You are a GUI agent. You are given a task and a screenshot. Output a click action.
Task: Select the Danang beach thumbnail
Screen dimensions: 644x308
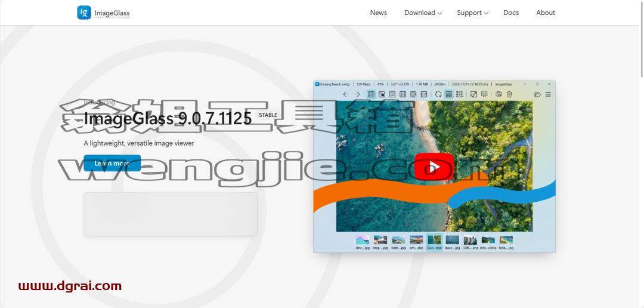(x=434, y=242)
